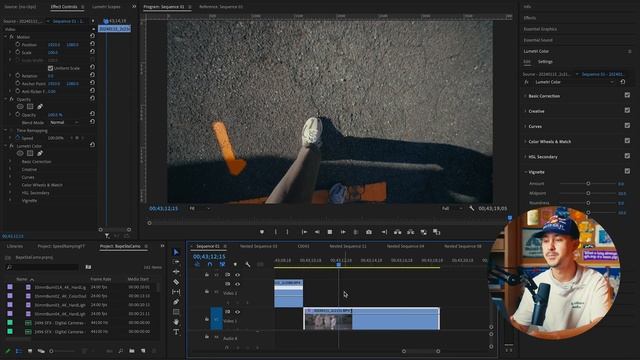Toggle animation stopwatch for Scale
Screen dimensions: 640x360
pyautogui.click(x=18, y=52)
